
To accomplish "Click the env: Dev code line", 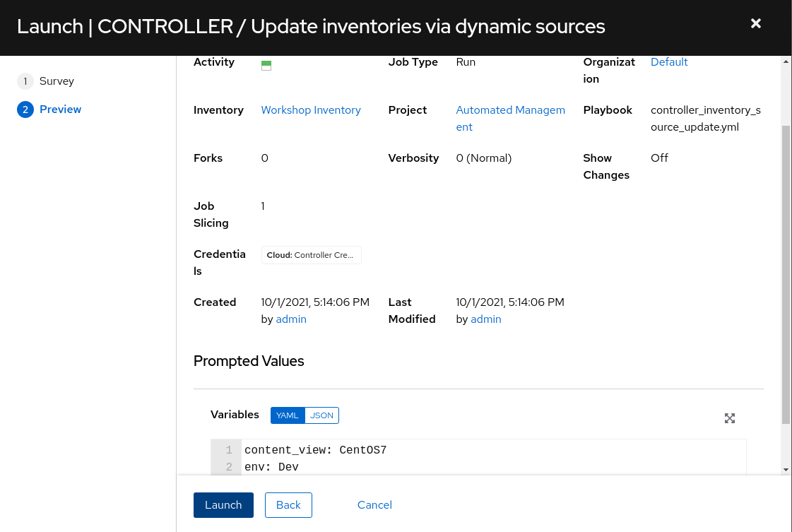I will click(x=271, y=467).
